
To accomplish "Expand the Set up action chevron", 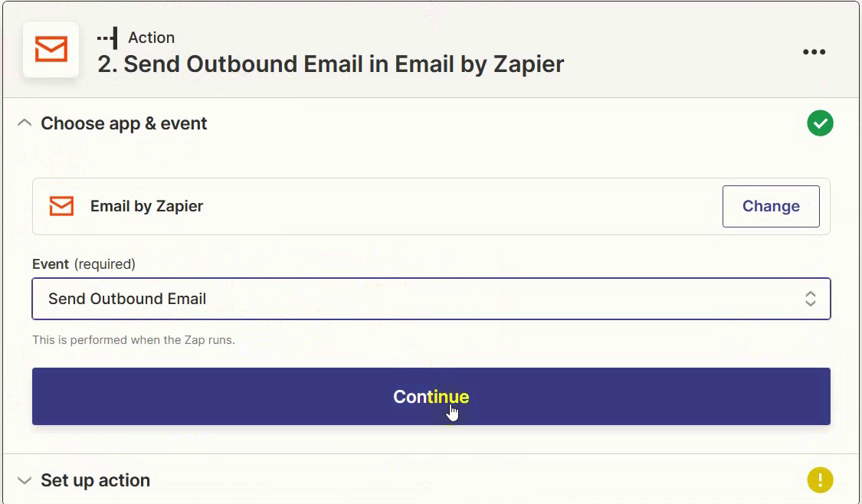I will 25,481.
